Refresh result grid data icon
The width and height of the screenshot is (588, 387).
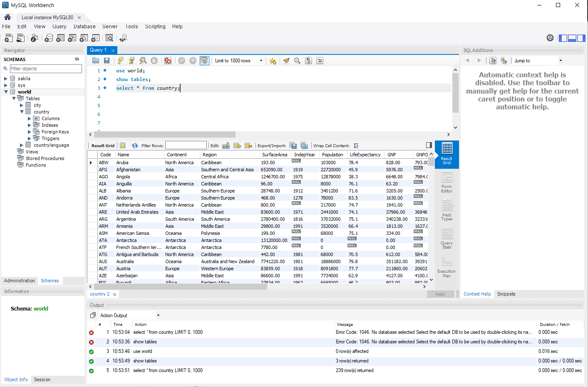[135, 145]
